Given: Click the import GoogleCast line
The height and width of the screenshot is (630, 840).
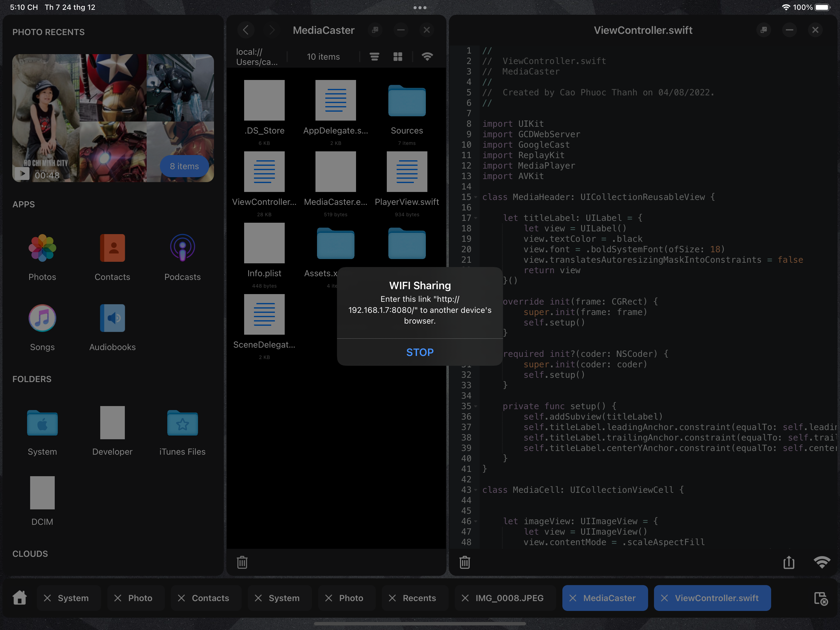Looking at the screenshot, I should click(525, 145).
